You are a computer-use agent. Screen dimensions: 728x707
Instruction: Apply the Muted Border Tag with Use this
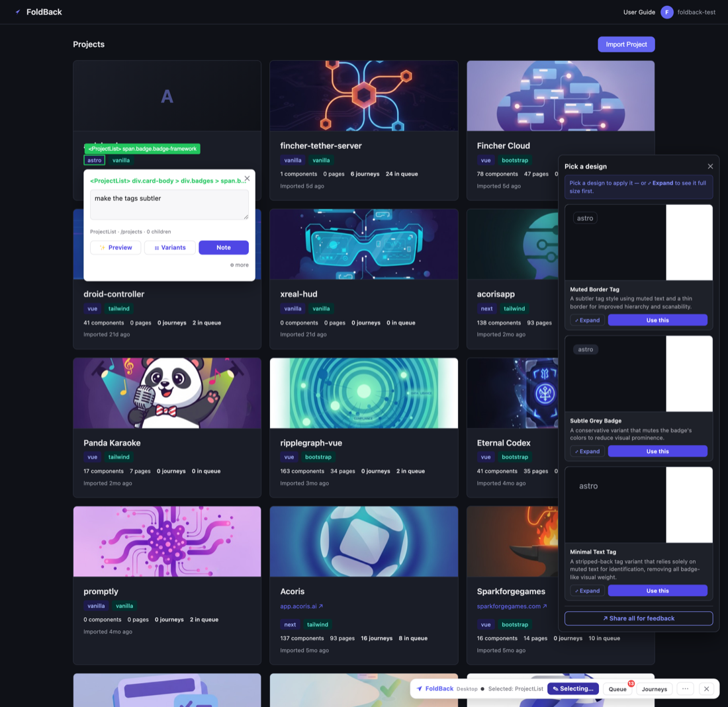click(x=657, y=320)
